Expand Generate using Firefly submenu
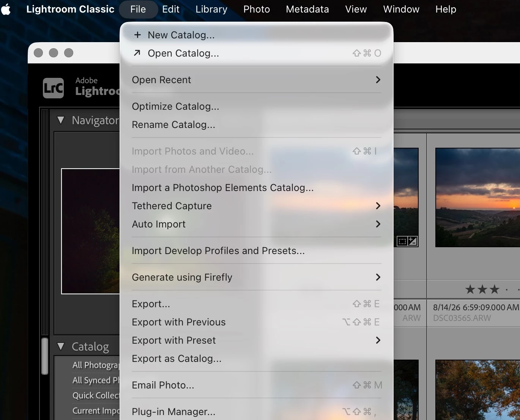Screen dimensions: 520x420 point(257,277)
